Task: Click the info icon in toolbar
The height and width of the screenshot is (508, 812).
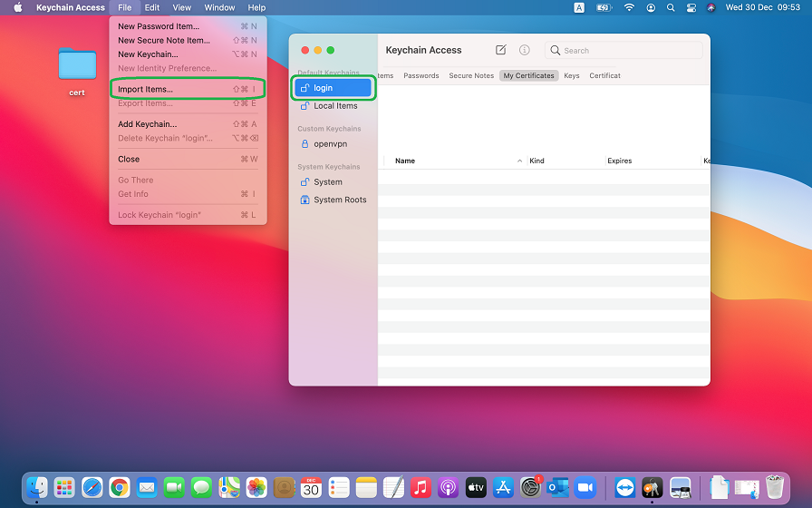Action: [525, 50]
